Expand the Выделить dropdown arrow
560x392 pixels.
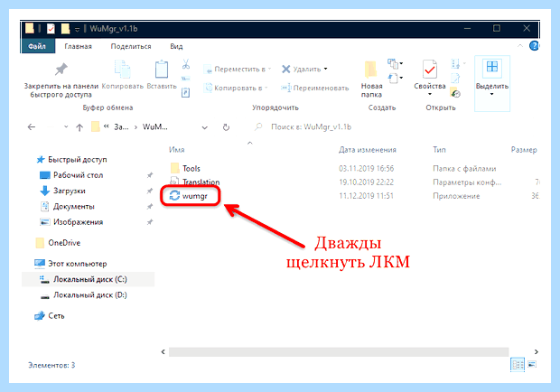point(491,94)
